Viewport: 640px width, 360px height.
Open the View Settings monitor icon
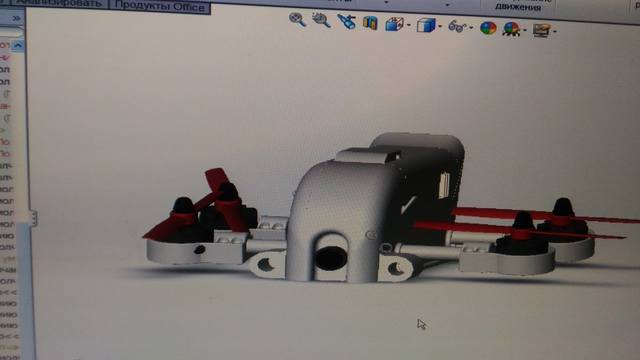pos(542,30)
